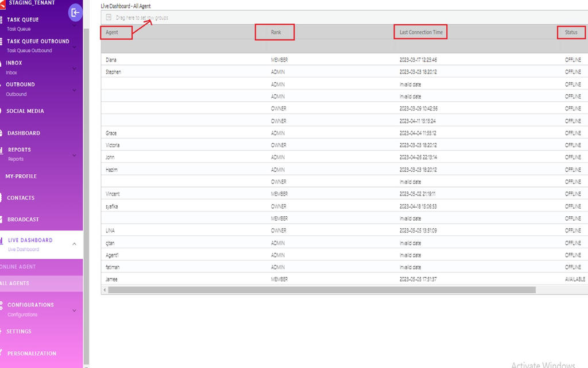Viewport: 588px width, 368px height.
Task: Click the Configurations icon in sidebar
Action: [2, 305]
